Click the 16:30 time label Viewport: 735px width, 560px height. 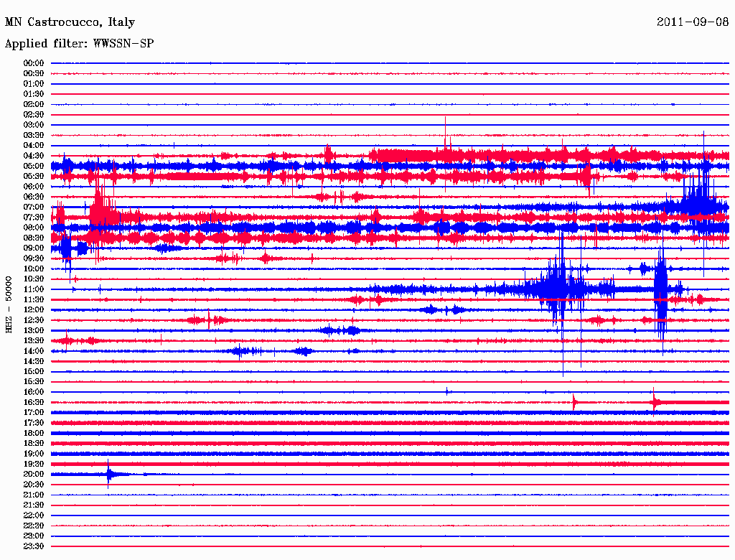[33, 403]
